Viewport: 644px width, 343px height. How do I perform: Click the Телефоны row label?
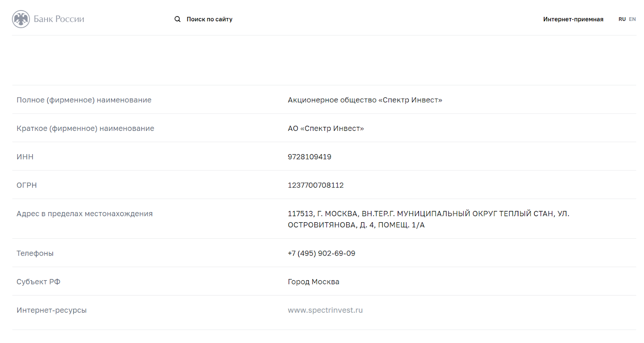click(35, 253)
